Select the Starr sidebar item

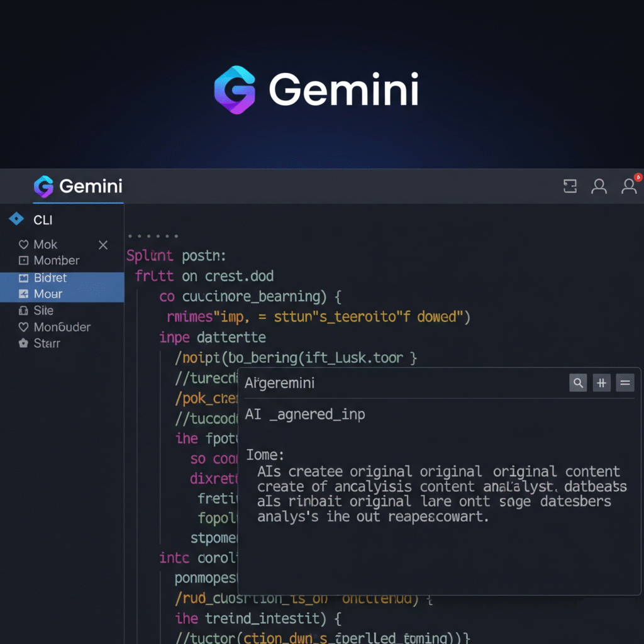click(x=47, y=343)
